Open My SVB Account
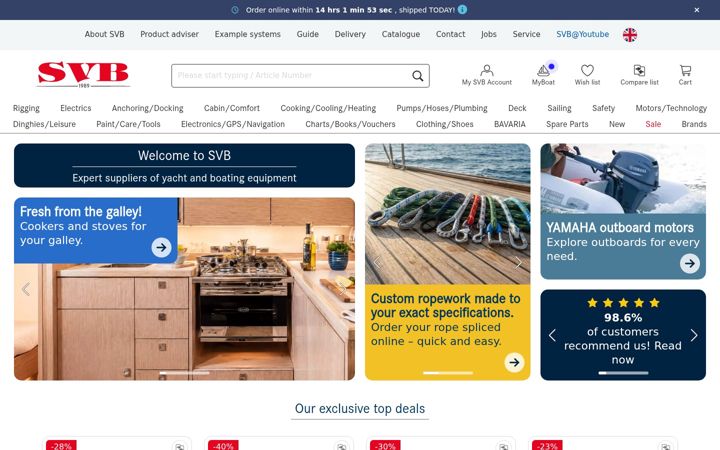The height and width of the screenshot is (450, 720). 487,75
